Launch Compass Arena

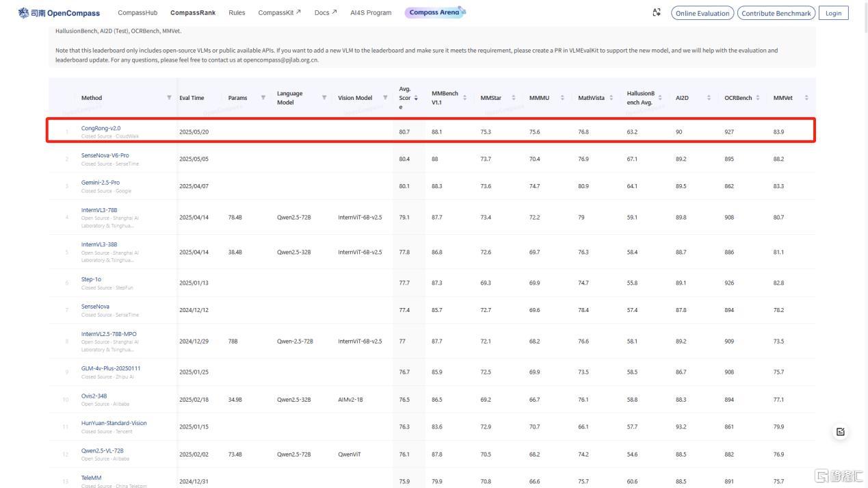coord(435,12)
